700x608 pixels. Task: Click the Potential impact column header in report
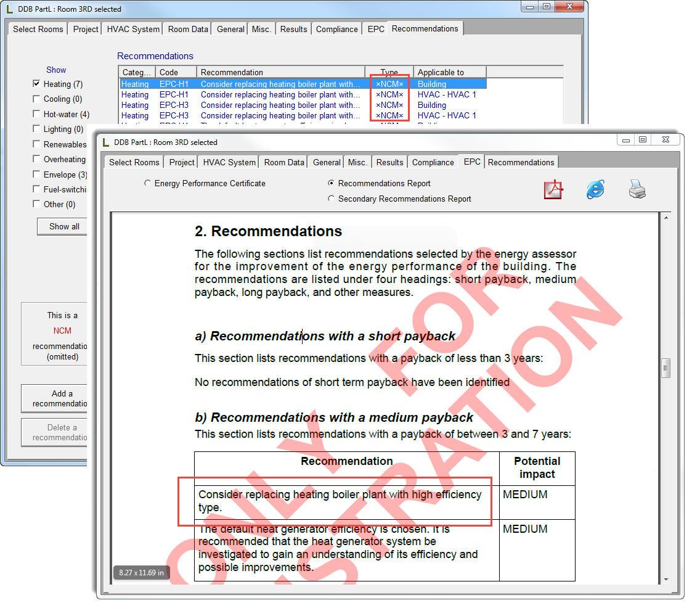537,468
